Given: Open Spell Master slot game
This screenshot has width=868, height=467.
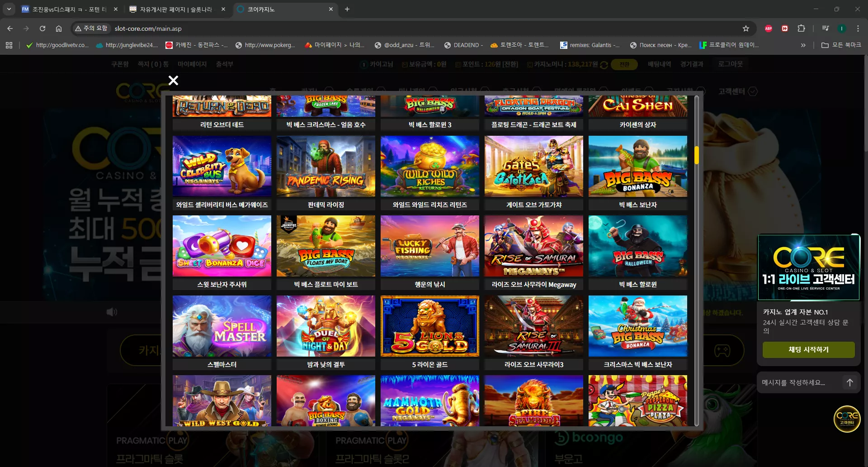Looking at the screenshot, I should (222, 326).
